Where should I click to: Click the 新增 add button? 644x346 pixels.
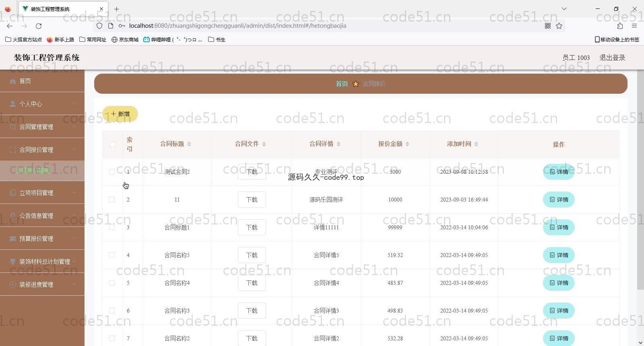(120, 114)
